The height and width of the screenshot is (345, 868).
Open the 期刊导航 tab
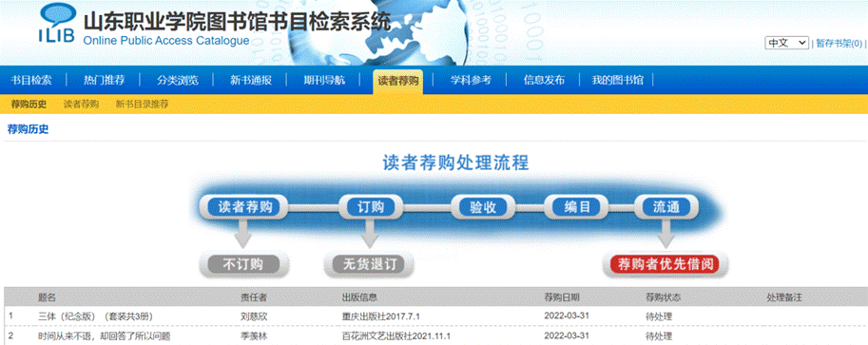click(x=324, y=80)
